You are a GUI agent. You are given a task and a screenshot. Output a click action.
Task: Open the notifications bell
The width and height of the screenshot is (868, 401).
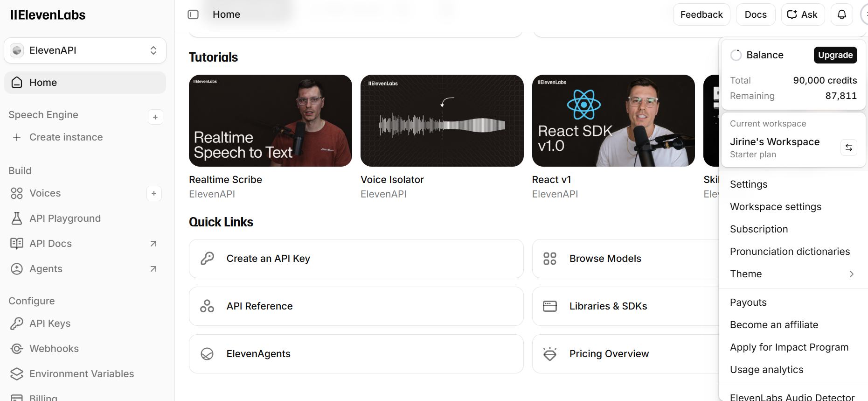point(841,14)
